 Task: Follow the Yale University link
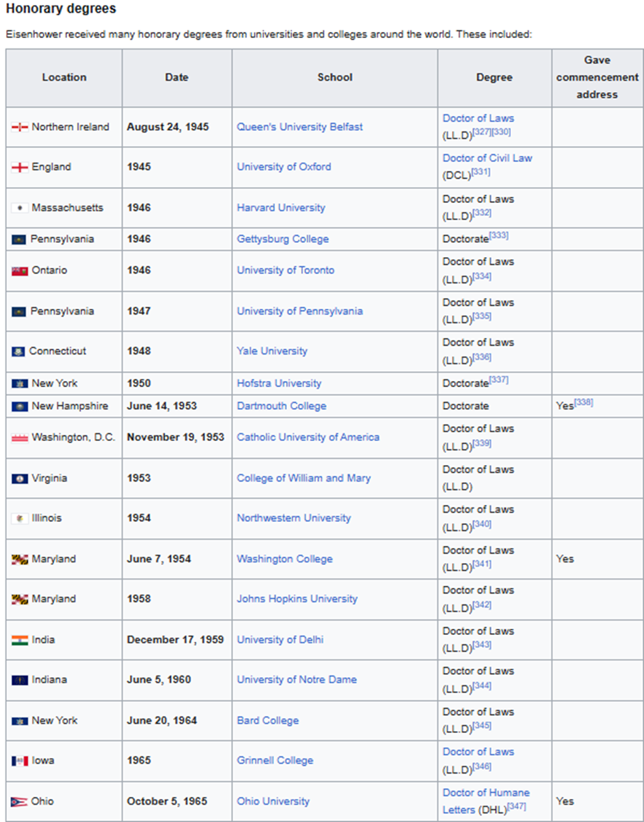point(272,351)
